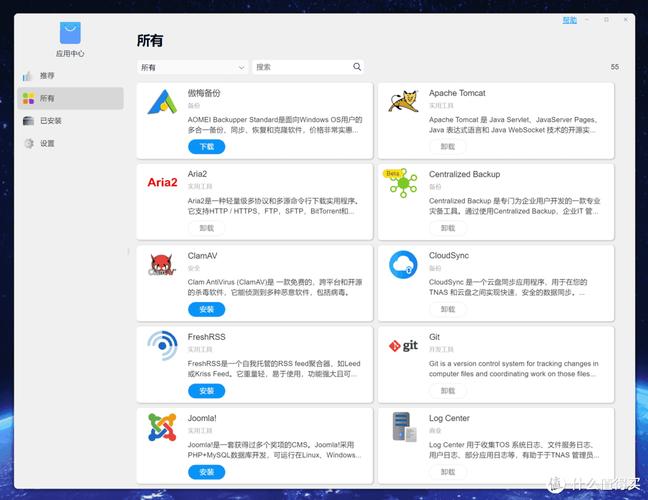Click the Joomla! colorful logo icon

click(162, 427)
